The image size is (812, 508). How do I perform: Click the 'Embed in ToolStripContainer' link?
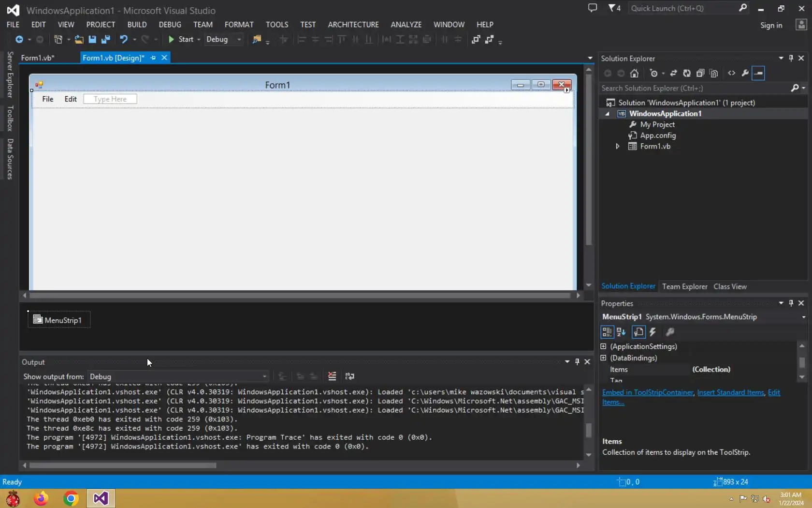click(x=648, y=392)
